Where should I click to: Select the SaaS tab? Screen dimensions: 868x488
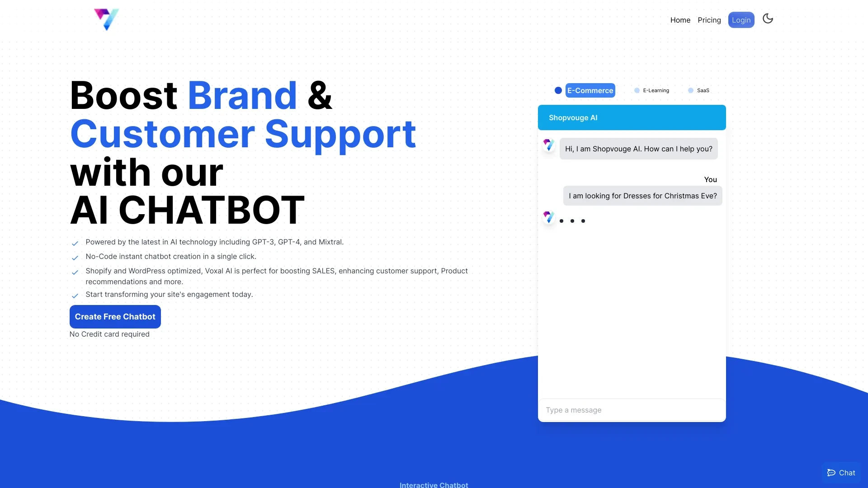coord(703,90)
